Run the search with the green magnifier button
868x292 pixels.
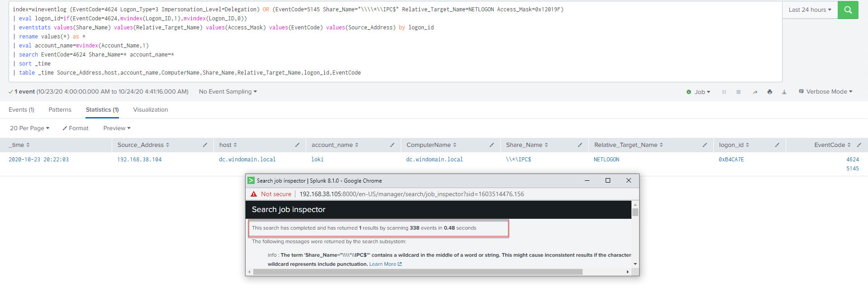point(848,9)
